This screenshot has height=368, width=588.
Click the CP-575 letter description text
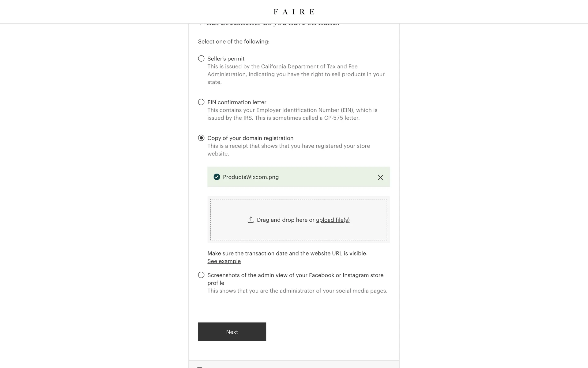[x=292, y=114]
